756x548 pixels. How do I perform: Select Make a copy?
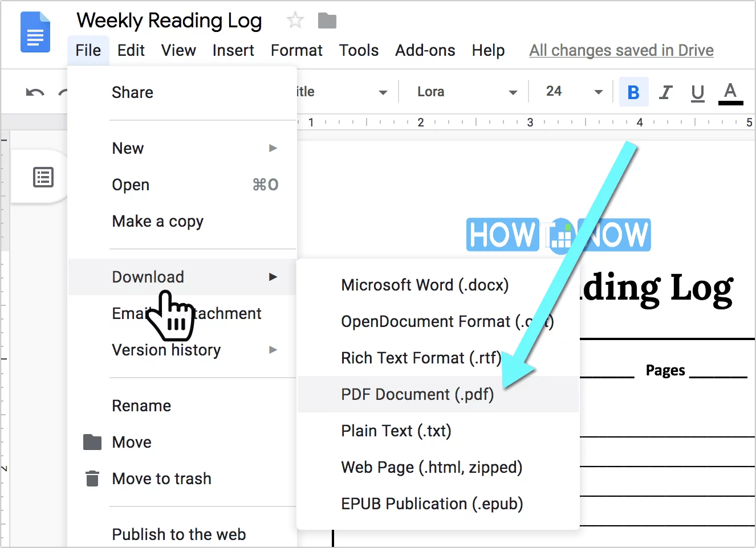click(182, 221)
